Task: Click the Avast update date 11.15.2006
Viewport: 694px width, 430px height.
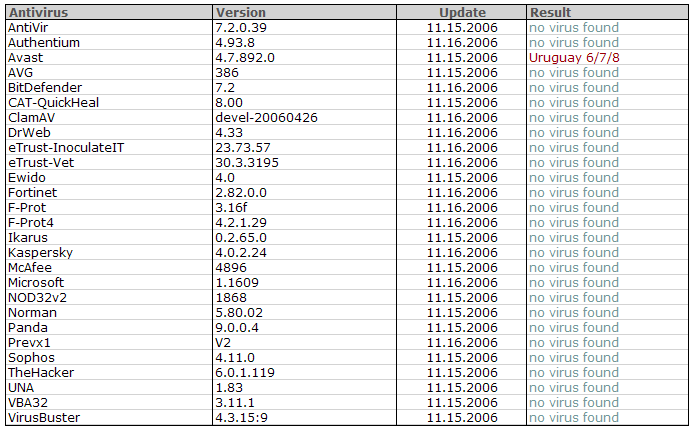Action: pyautogui.click(x=462, y=58)
